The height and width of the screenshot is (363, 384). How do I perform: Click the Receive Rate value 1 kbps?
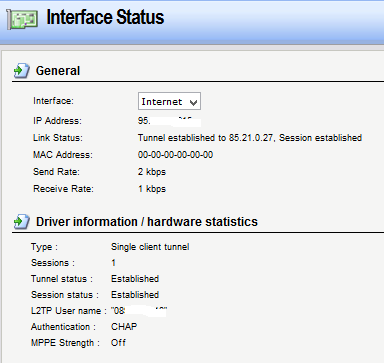pyautogui.click(x=152, y=189)
